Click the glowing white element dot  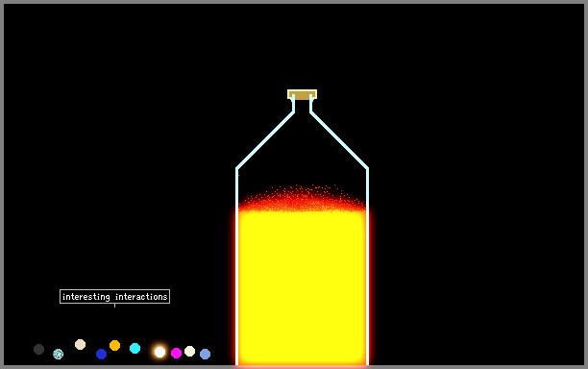159,352
